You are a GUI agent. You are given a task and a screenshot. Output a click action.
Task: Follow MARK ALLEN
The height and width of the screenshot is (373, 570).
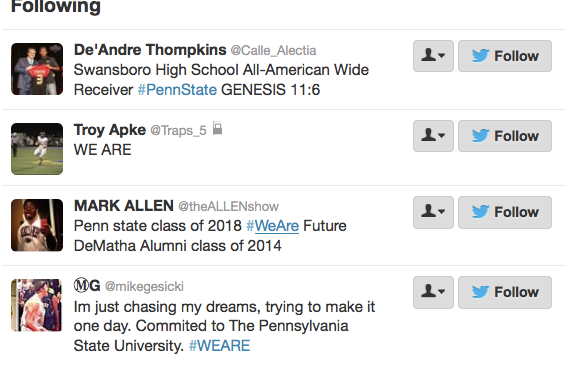[x=505, y=212]
